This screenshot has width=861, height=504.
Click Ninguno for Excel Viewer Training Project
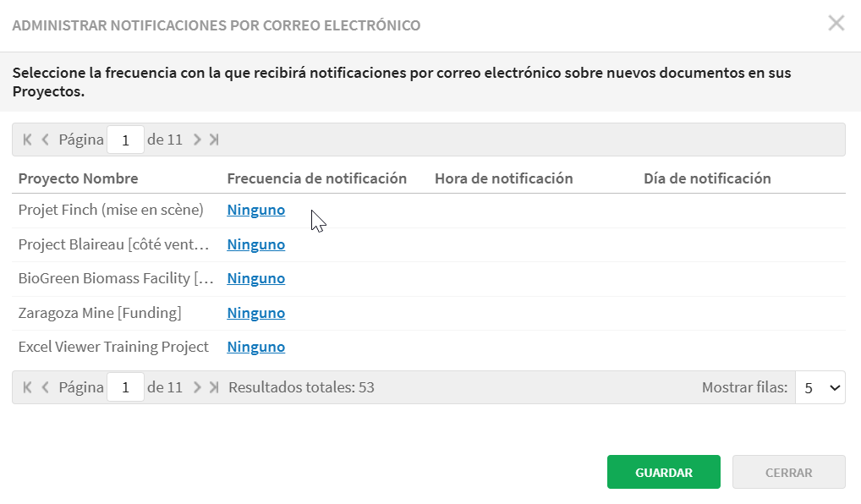(x=256, y=347)
